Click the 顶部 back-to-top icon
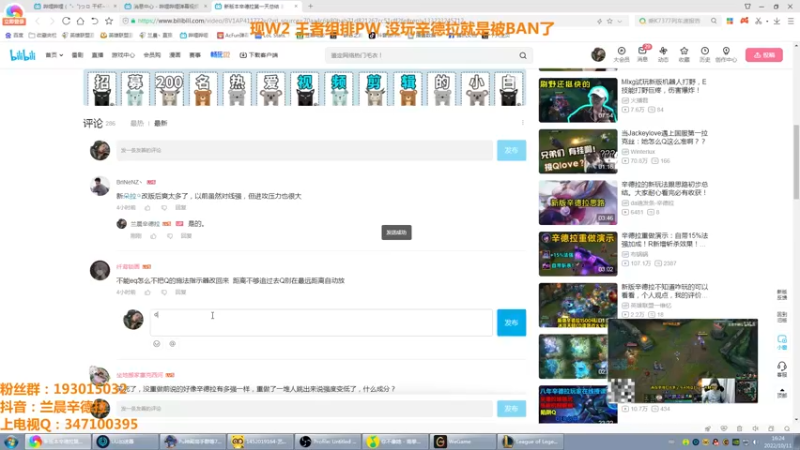Image resolution: width=800 pixels, height=450 pixels. click(x=782, y=392)
